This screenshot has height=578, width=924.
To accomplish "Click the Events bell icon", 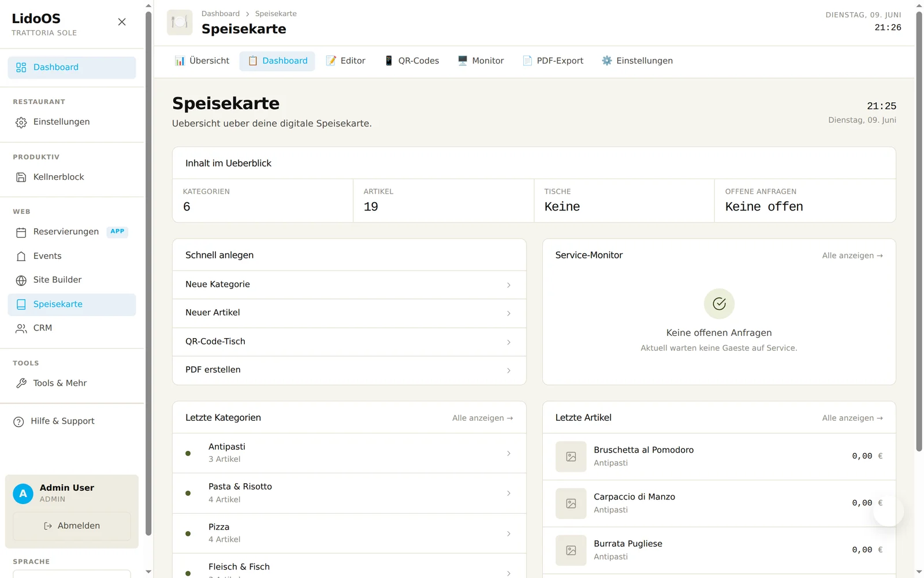I will click(x=21, y=257).
